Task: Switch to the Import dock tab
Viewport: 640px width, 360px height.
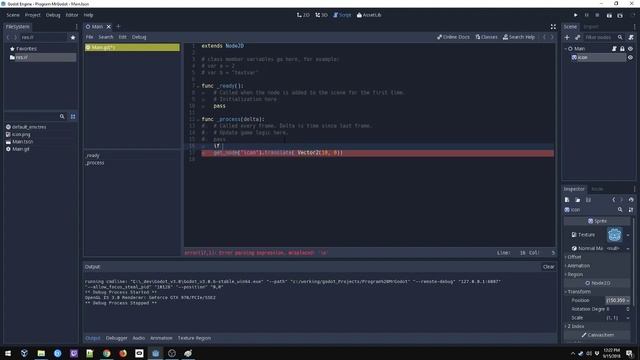Action: click(591, 27)
